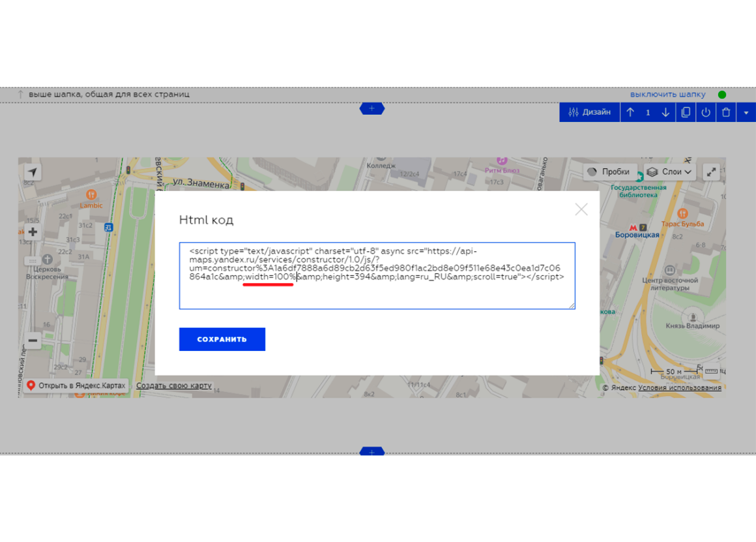756x542 pixels.
Task: Open the Создать свою карту link
Action: [x=173, y=385]
